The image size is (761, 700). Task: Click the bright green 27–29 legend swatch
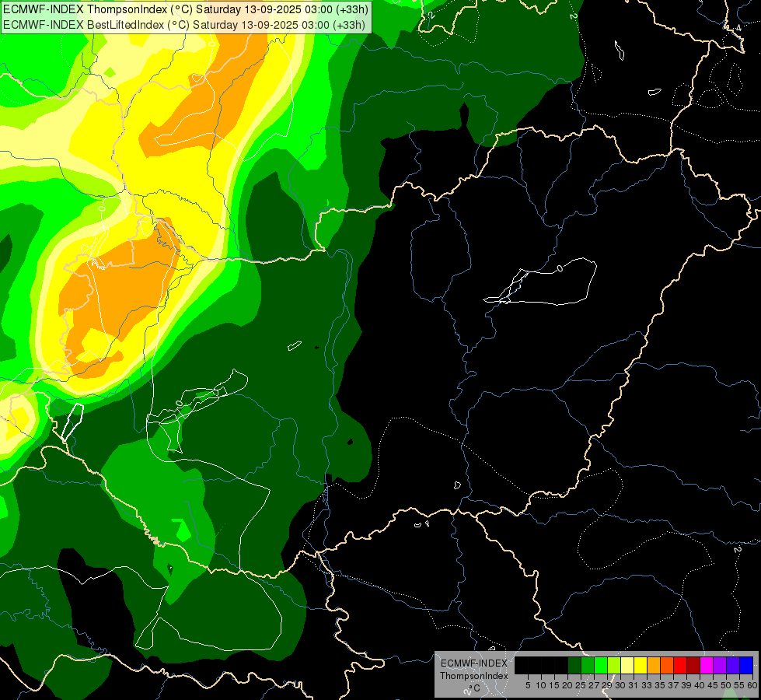[x=601, y=665]
